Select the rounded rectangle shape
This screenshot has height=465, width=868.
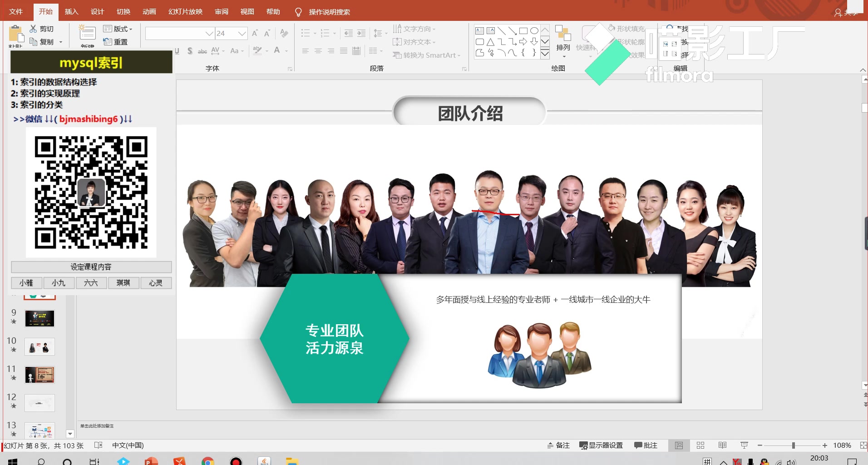click(479, 42)
